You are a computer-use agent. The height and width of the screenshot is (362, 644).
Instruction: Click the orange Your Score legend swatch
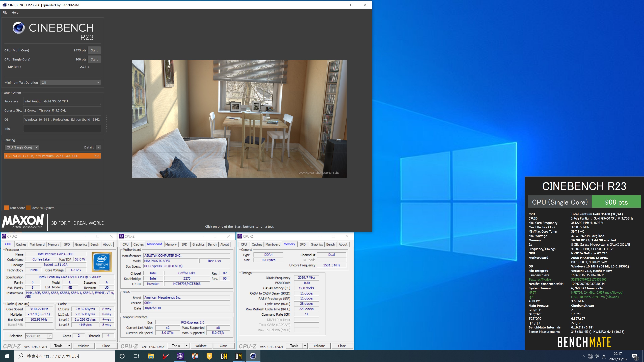coord(7,208)
